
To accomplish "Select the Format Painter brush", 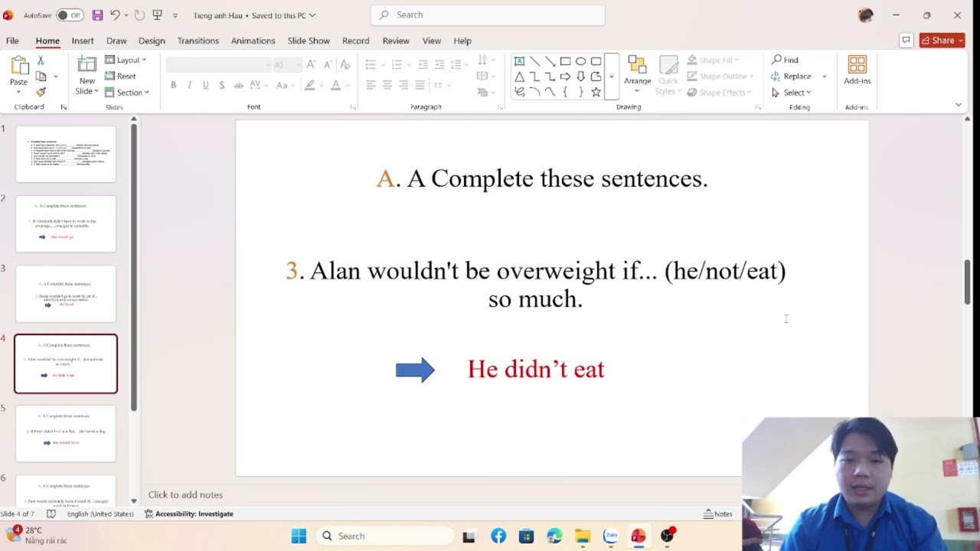I will coord(41,92).
